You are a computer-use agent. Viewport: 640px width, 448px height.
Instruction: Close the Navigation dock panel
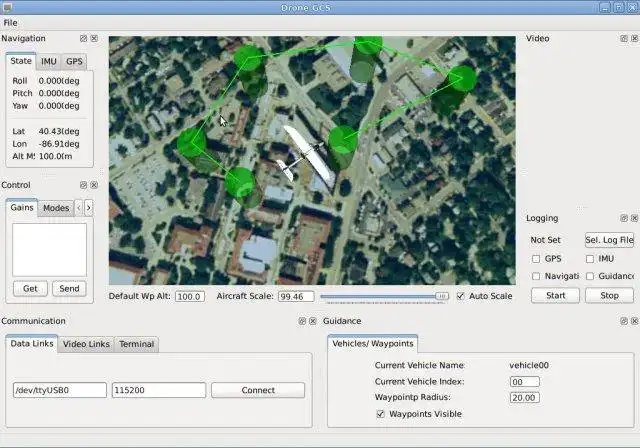point(94,38)
